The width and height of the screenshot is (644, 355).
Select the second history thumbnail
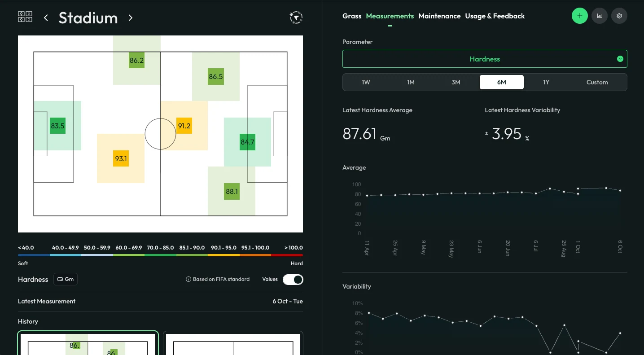pos(233,343)
